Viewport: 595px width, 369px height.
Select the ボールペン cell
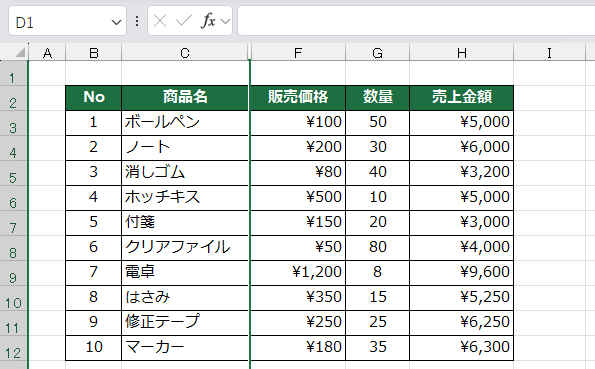(x=185, y=123)
